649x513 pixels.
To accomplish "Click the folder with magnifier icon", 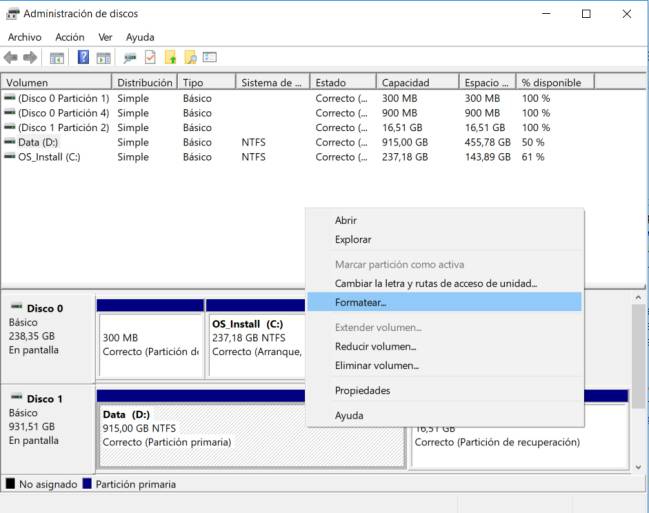I will [190, 57].
